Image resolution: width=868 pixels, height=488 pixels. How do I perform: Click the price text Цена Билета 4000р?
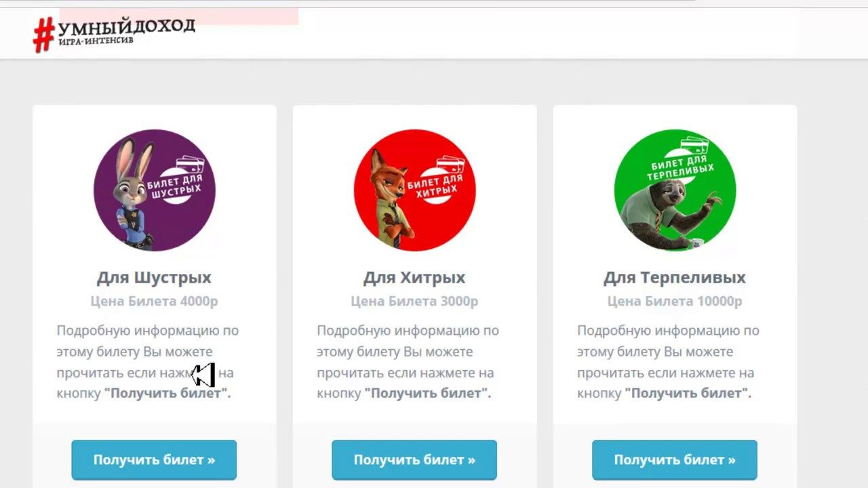pos(154,301)
